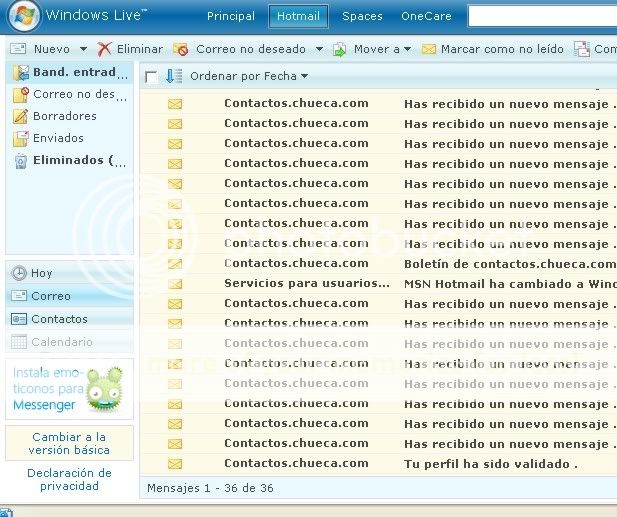Image resolution: width=617 pixels, height=517 pixels.
Task: Click the inbox folder icon
Action: coord(20,73)
